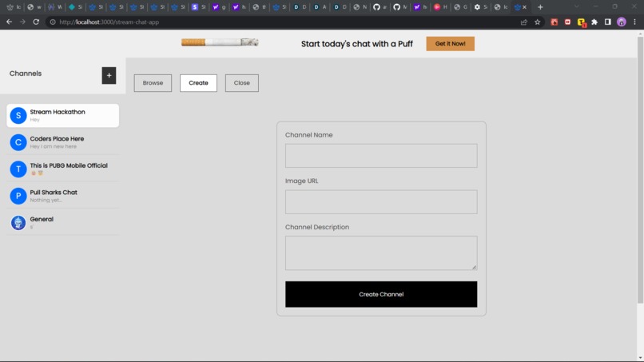This screenshot has width=644, height=362.
Task: Click the blue P avatar of Pull Sharks Chat
Action: pos(18,196)
